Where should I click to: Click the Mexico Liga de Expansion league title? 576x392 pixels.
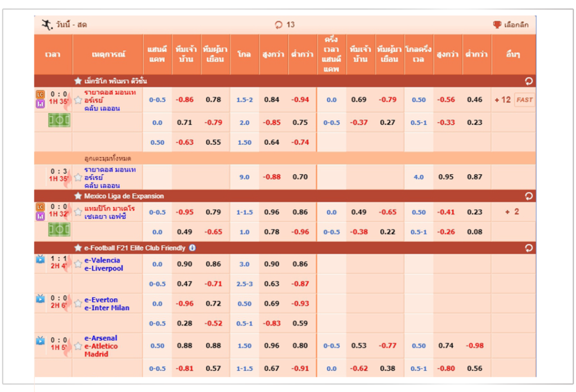[x=124, y=196]
